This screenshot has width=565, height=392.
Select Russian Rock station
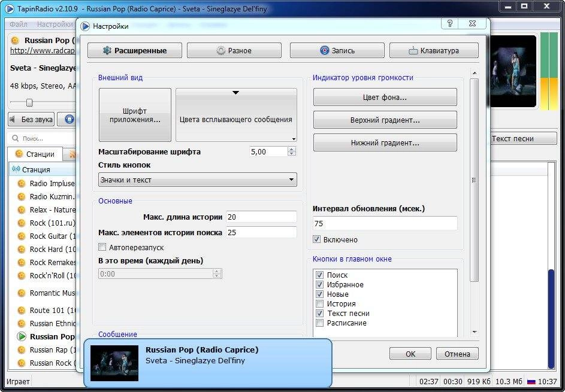[53, 363]
